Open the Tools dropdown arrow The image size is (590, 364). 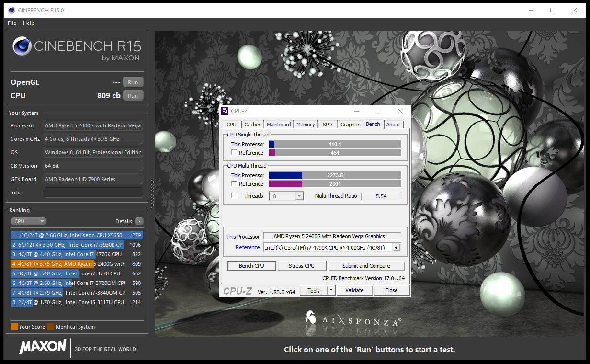[x=331, y=290]
